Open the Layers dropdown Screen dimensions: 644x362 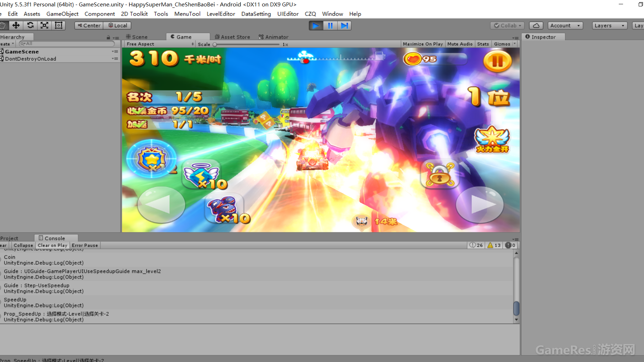(x=610, y=26)
